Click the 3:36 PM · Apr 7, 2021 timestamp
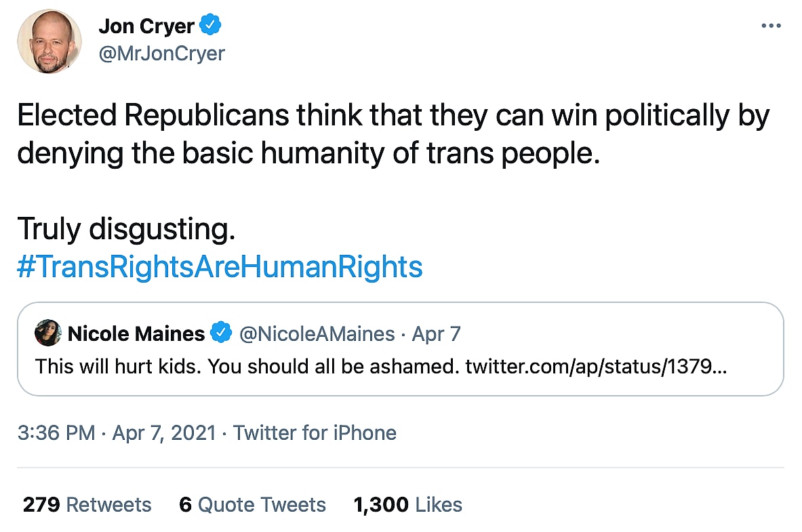This screenshot has height=532, width=802. 117,432
